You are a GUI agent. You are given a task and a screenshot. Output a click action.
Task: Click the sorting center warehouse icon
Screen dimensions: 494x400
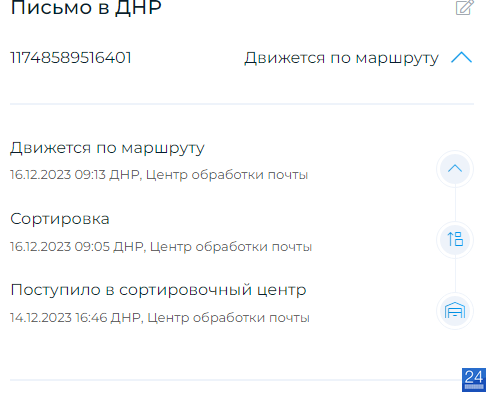pyautogui.click(x=455, y=311)
